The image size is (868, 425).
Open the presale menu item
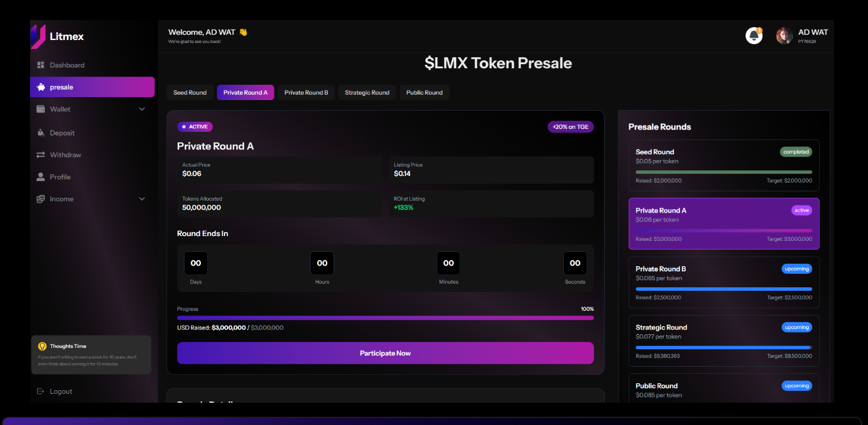[x=93, y=87]
